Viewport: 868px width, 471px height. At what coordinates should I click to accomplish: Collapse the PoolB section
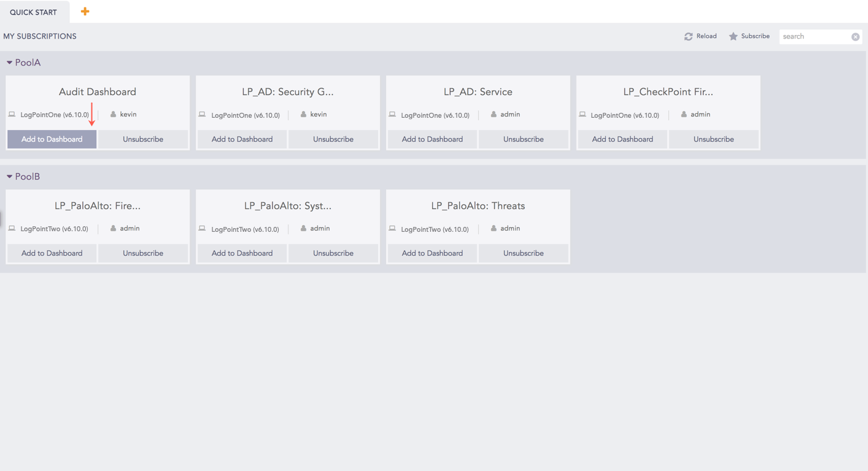point(9,177)
